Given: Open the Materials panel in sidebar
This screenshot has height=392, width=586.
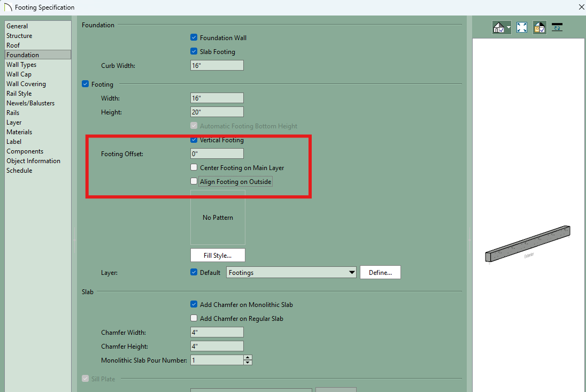Looking at the screenshot, I should click(x=19, y=132).
